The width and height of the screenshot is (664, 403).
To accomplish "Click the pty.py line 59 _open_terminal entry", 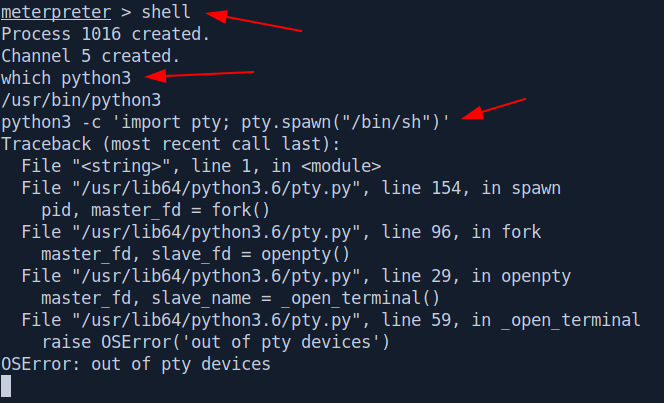I will tap(331, 320).
